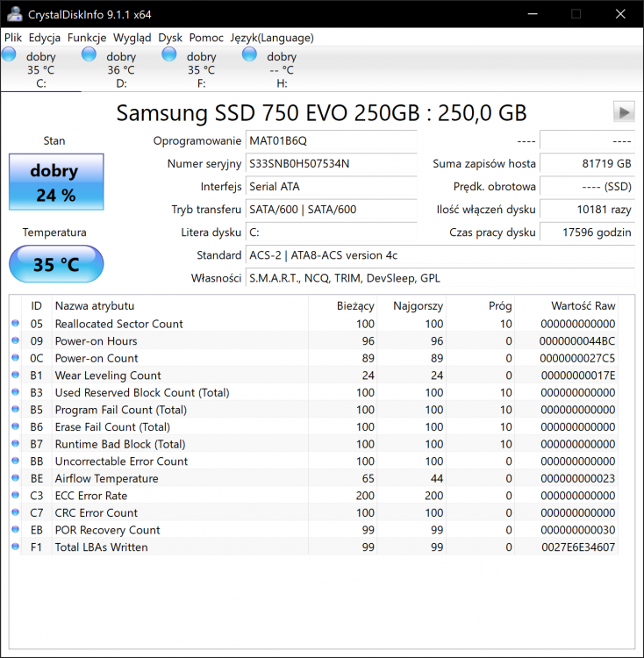644x658 pixels.
Task: Click status dot beside Total LBAs Written
Action: 15,547
